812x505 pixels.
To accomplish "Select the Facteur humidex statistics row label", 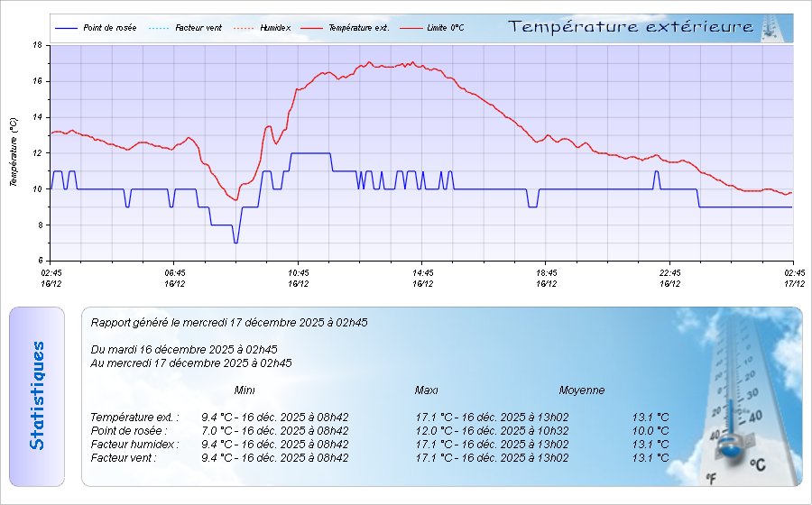I will tap(134, 444).
